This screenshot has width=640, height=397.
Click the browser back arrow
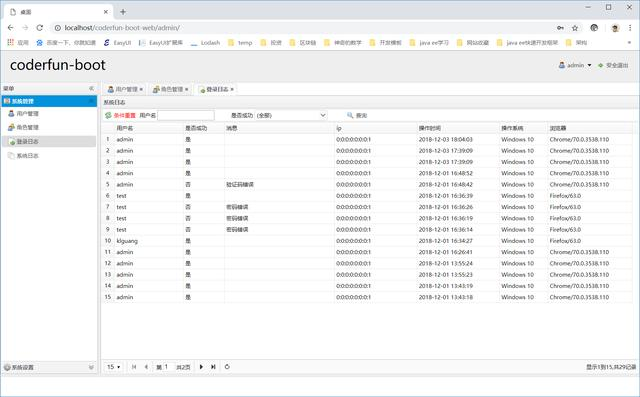[11, 28]
